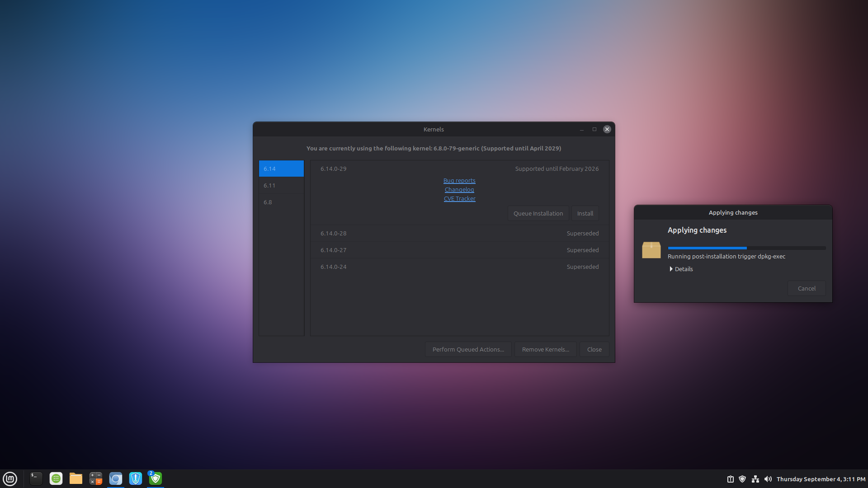This screenshot has height=488, width=868.
Task: Open the Files folder launcher
Action: point(76,479)
